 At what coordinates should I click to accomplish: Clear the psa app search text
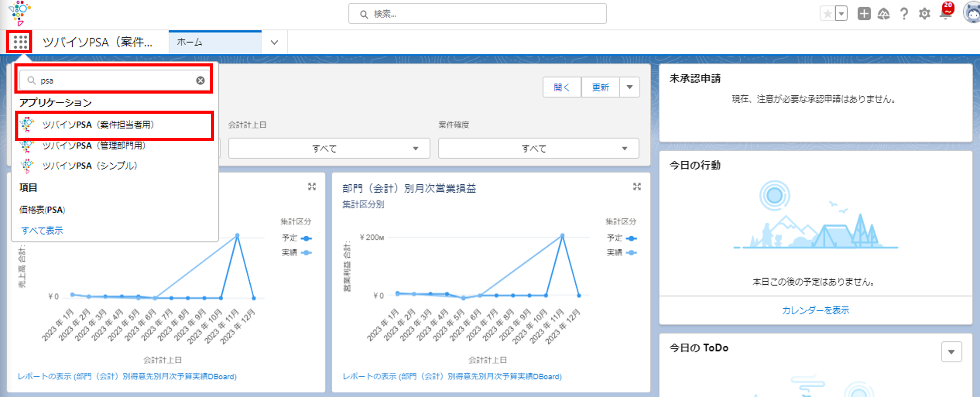click(200, 80)
